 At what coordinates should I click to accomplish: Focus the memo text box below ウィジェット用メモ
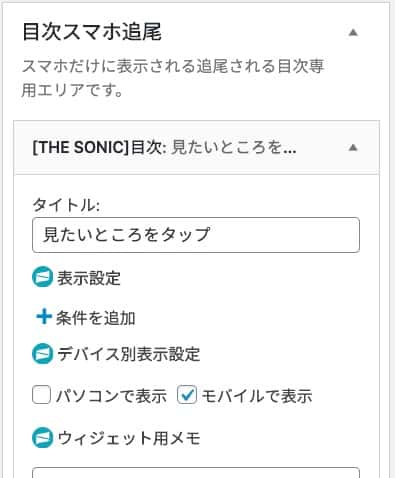(x=196, y=473)
